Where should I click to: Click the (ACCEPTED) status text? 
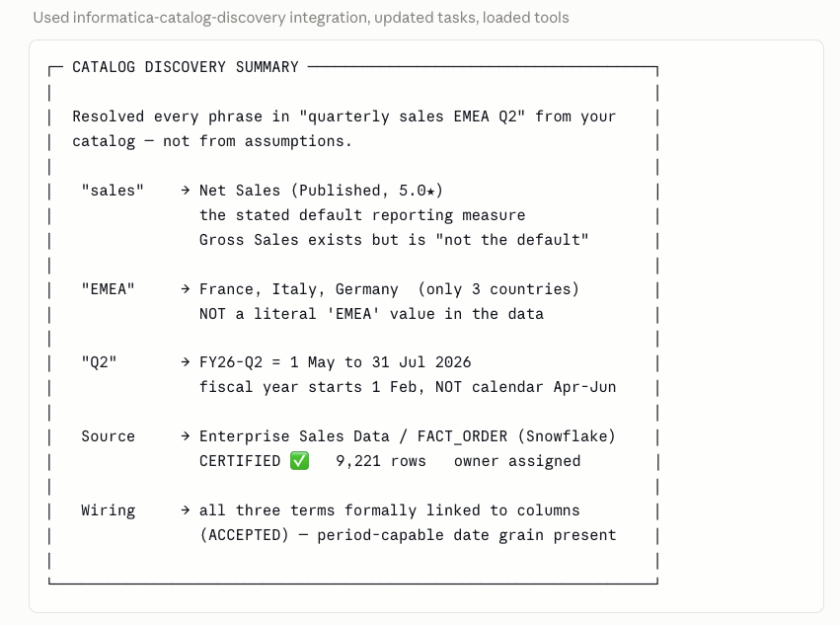click(x=244, y=535)
